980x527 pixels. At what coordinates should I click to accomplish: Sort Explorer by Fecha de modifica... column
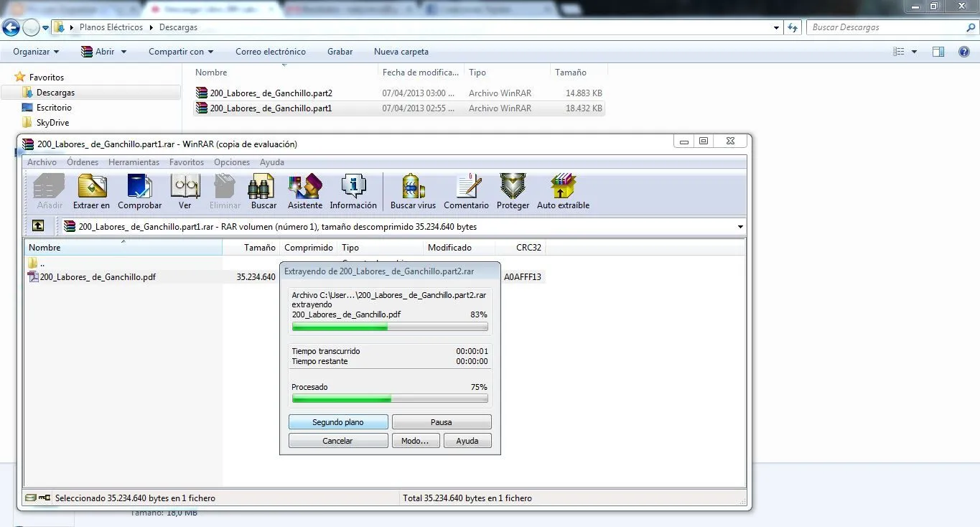[421, 73]
